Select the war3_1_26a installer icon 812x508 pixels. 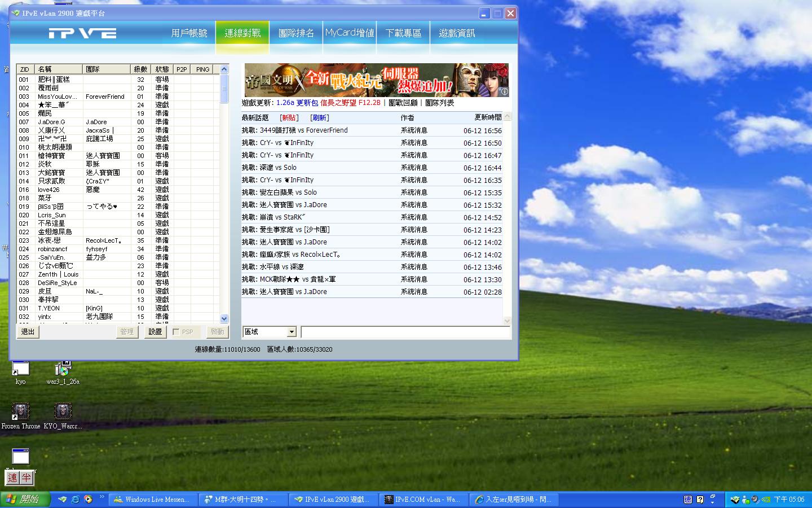[63, 369]
